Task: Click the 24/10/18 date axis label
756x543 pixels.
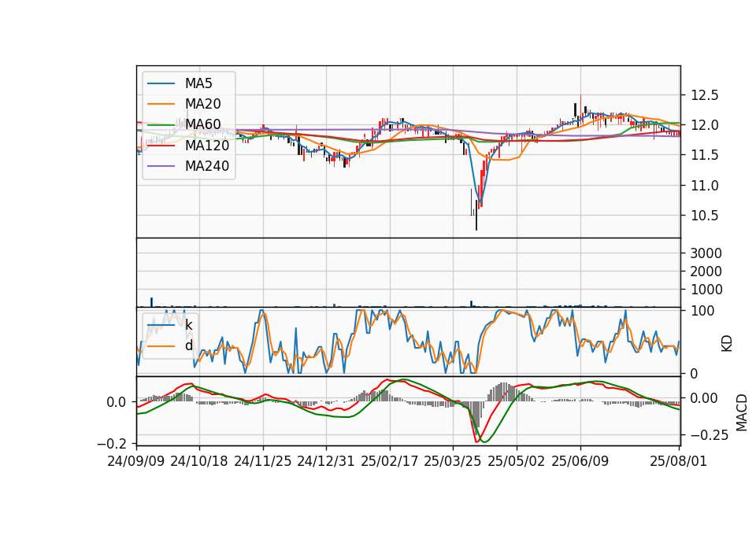Action: [x=199, y=461]
